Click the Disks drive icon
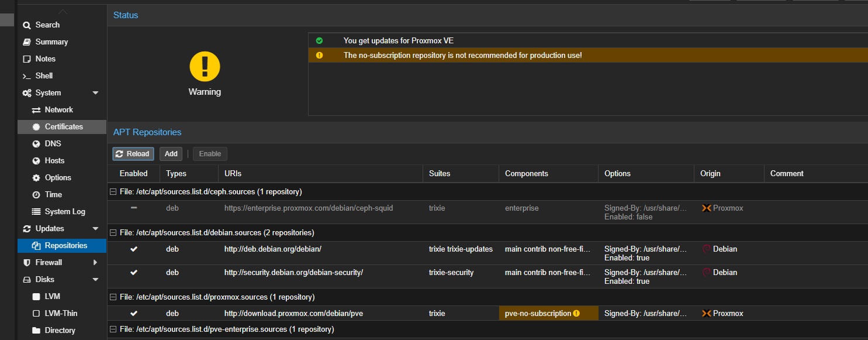This screenshot has width=868, height=340. [x=26, y=280]
